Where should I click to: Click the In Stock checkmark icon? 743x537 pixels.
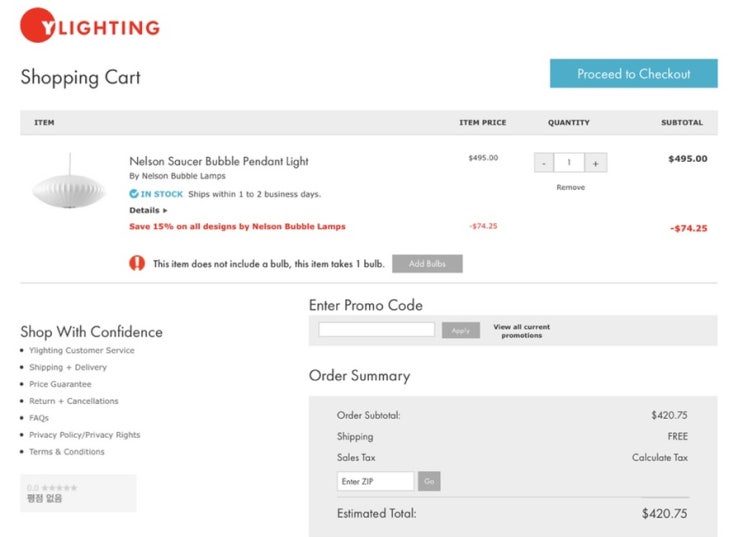pyautogui.click(x=134, y=193)
